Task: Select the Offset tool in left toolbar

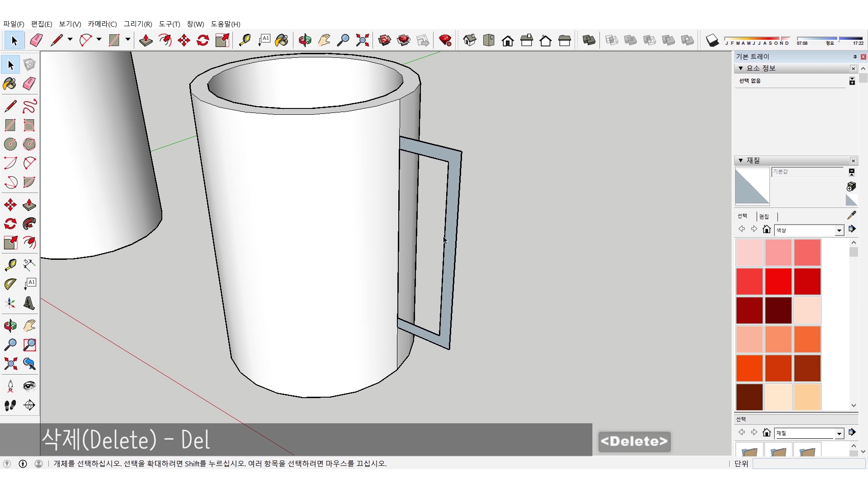Action: click(29, 243)
